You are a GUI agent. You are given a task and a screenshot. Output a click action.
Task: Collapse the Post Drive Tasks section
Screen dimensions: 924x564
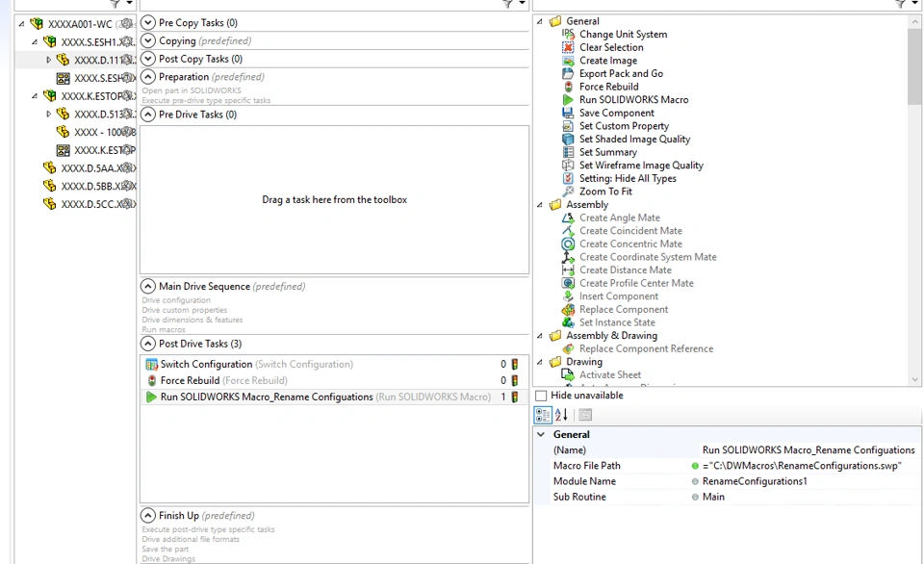(x=148, y=344)
